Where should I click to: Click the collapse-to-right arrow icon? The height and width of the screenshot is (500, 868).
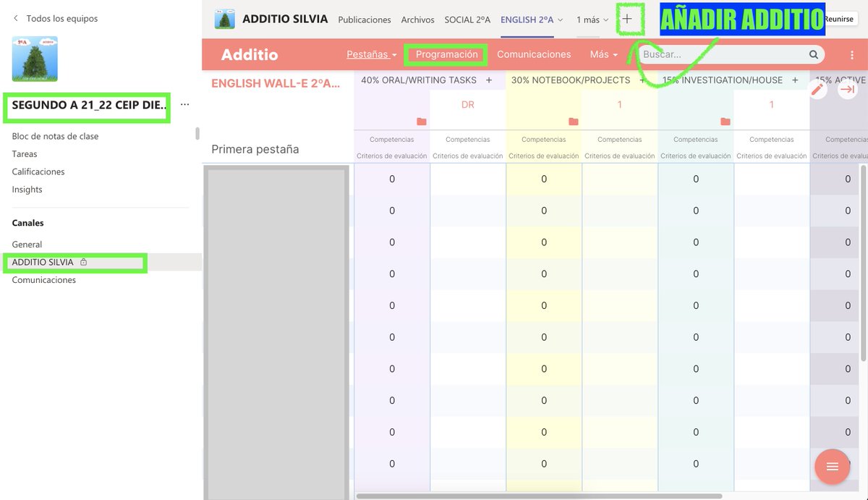point(847,89)
